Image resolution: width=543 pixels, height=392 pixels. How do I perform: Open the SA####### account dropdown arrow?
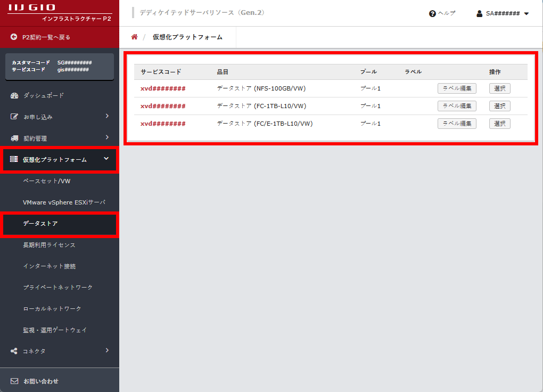[x=526, y=14]
